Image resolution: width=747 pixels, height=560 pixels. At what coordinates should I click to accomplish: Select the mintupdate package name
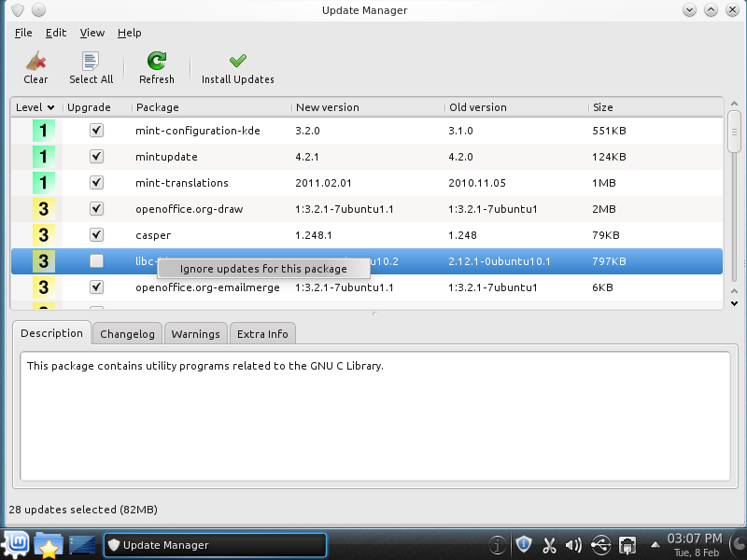166,157
